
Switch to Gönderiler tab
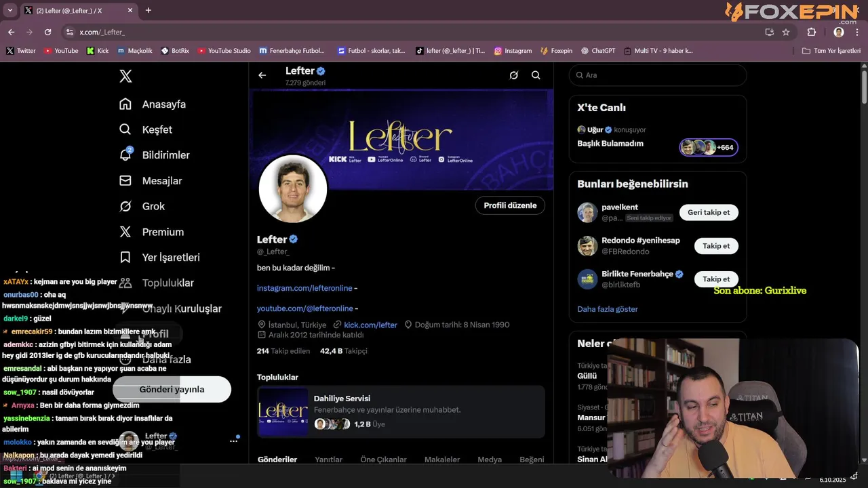pos(277,460)
